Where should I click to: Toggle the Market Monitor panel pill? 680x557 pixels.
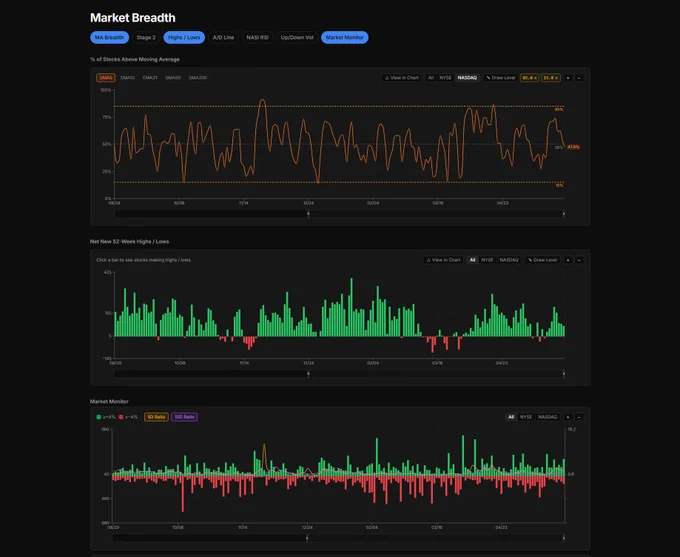345,37
